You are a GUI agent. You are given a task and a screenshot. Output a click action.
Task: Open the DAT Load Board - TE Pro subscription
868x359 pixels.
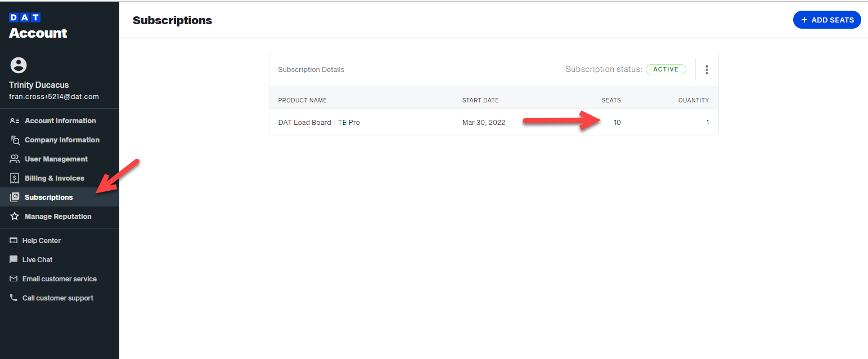[319, 122]
